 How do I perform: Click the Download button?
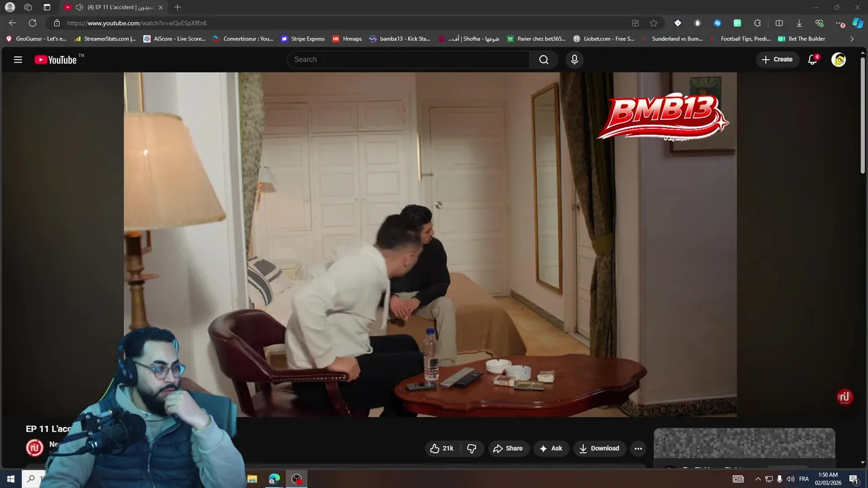point(599,448)
